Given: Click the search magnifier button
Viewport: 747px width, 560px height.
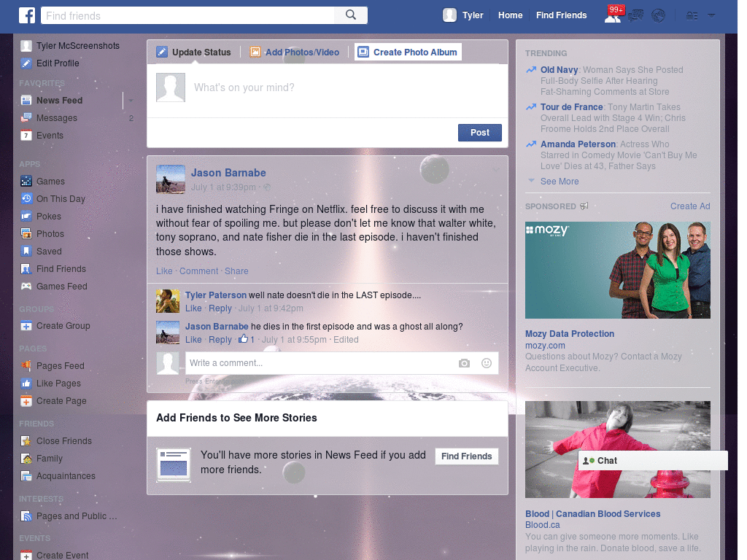Looking at the screenshot, I should click(351, 15).
